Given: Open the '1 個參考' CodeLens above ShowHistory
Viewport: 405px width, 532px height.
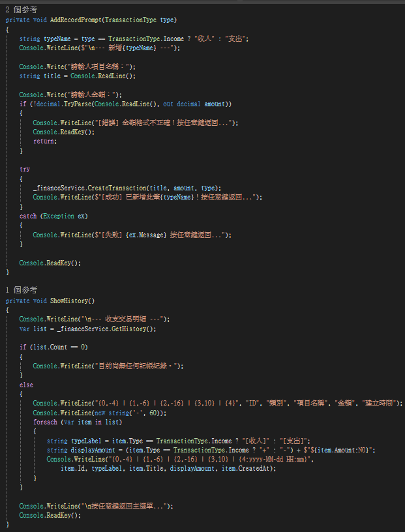Looking at the screenshot, I should 22,290.
